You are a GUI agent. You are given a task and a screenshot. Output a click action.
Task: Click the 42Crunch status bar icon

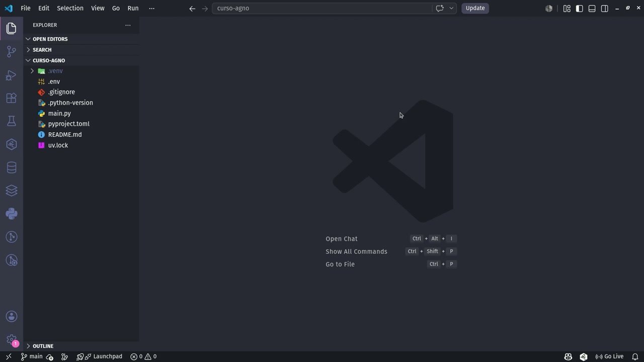pyautogui.click(x=584, y=356)
